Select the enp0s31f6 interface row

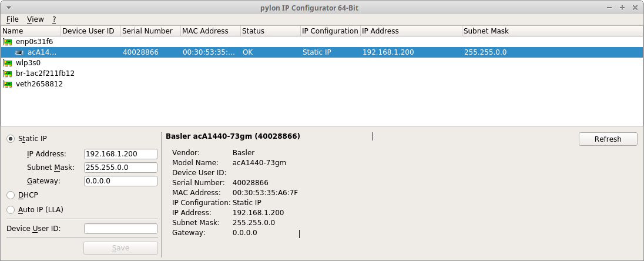tap(322, 42)
